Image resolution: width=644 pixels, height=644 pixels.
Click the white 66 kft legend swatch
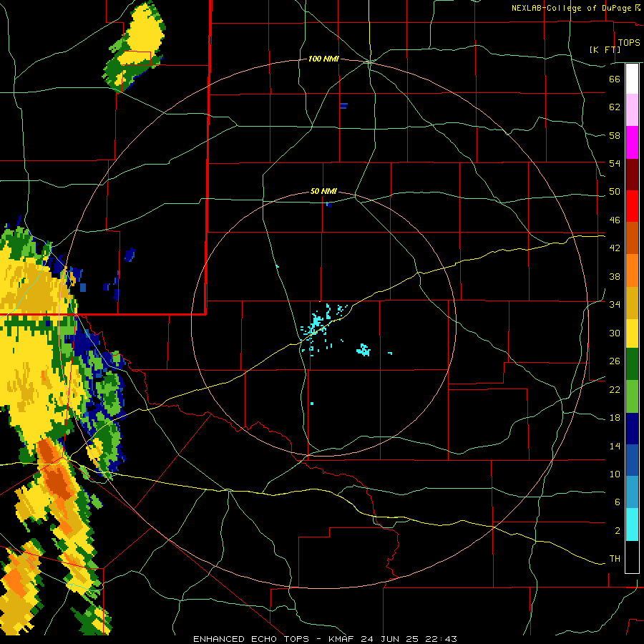(x=632, y=79)
